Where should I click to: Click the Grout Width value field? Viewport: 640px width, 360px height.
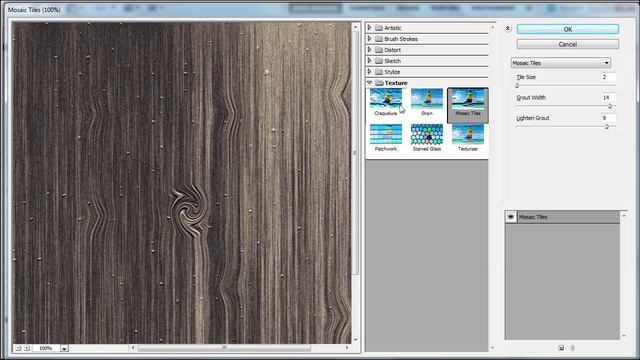point(608,98)
